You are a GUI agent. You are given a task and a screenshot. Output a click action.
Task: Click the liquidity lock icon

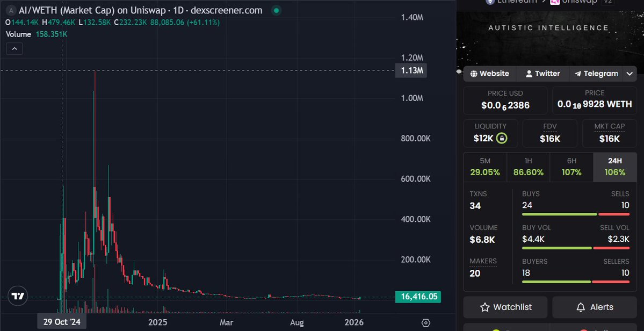pos(501,139)
